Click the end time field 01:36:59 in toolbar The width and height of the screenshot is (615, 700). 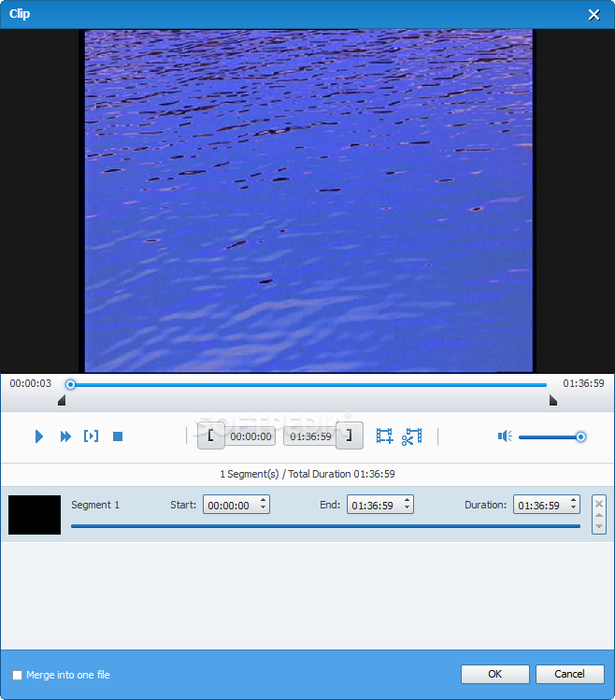310,436
